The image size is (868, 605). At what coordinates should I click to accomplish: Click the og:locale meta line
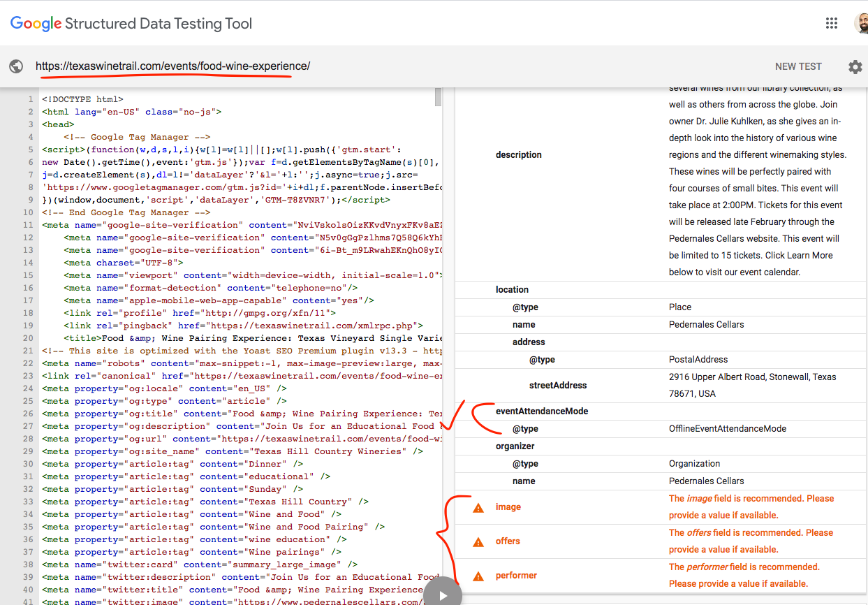(164, 388)
